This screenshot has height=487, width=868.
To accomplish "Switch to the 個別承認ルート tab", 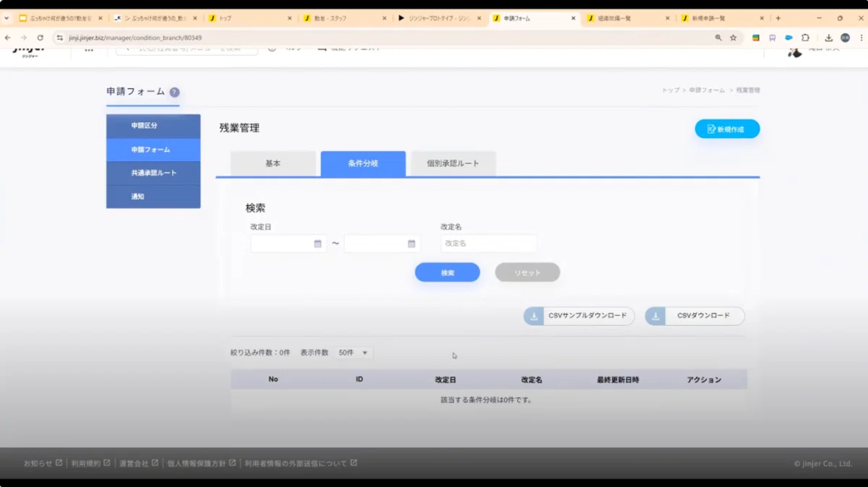I will tap(453, 163).
